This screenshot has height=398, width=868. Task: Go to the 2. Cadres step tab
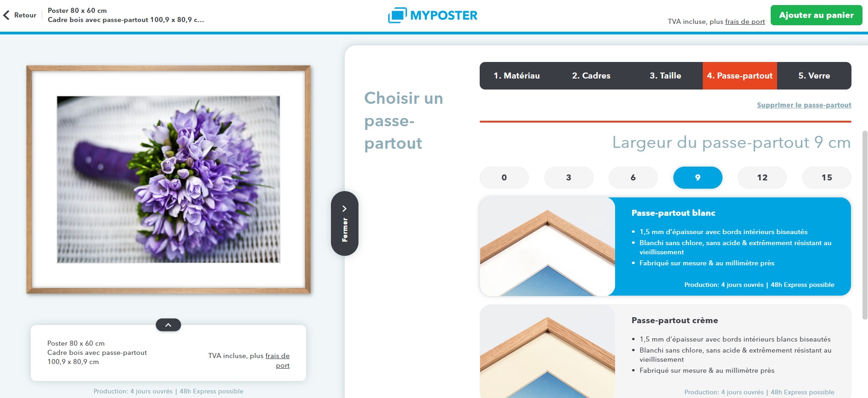[x=591, y=76]
